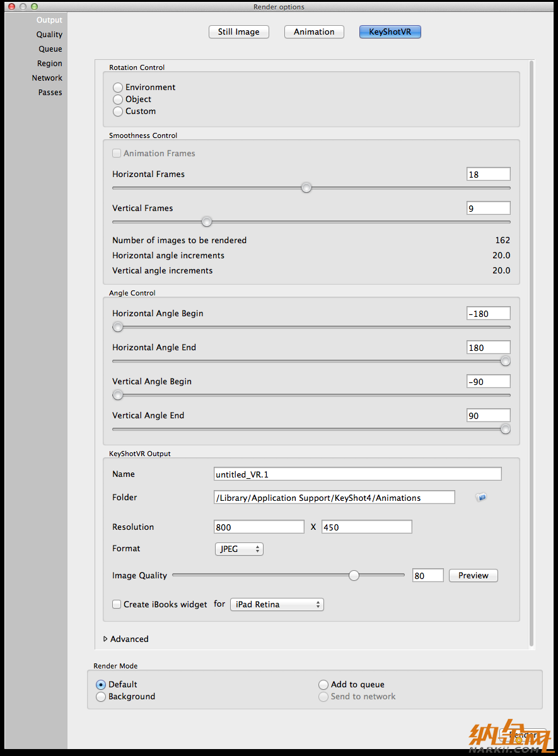Switch to the Still Image tab
The image size is (558, 756).
pos(238,32)
